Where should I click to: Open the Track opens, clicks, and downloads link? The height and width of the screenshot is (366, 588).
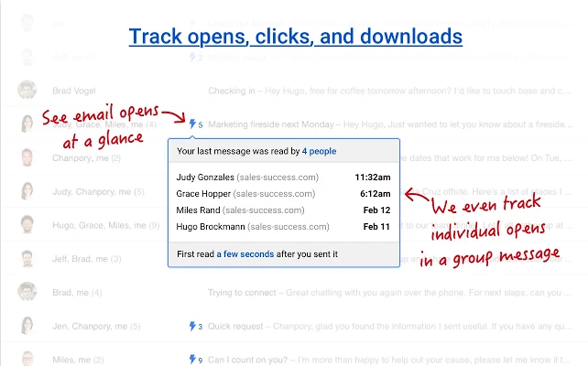coord(295,37)
